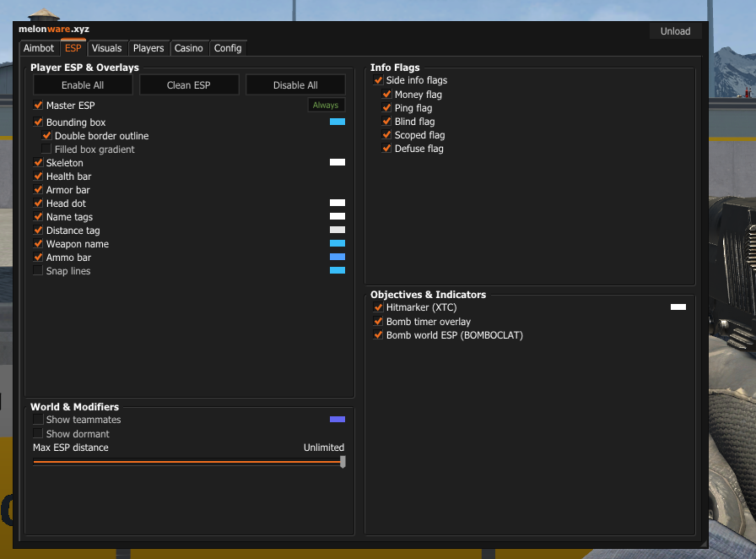Enable Snap lines
The width and height of the screenshot is (756, 559).
(x=38, y=270)
